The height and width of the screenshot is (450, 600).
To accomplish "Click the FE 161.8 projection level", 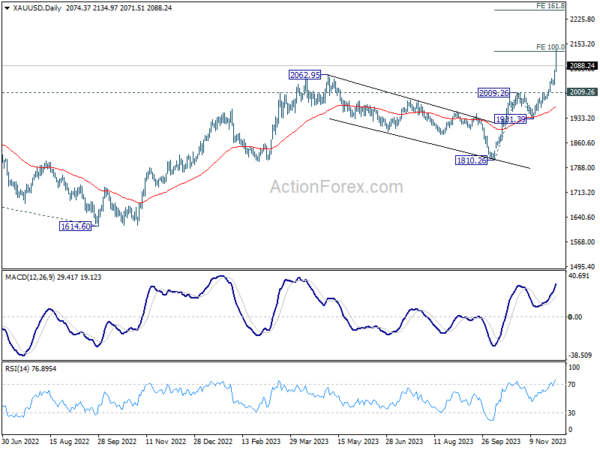I will pos(550,5).
